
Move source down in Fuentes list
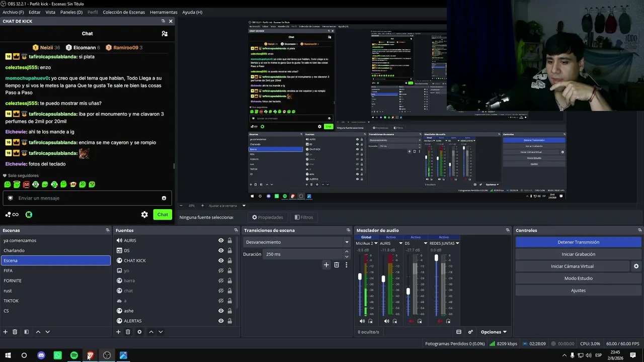pos(161,332)
